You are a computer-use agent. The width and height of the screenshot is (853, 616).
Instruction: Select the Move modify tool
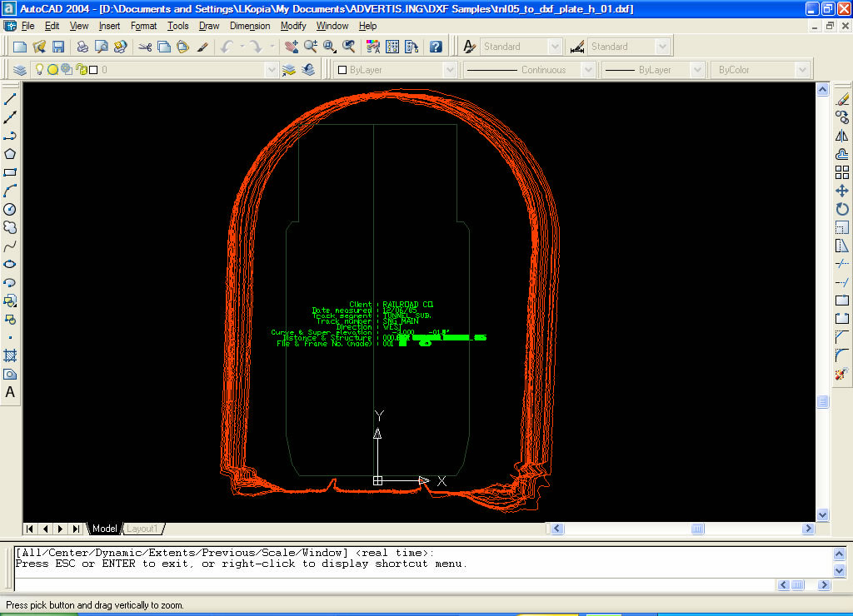[x=842, y=191]
